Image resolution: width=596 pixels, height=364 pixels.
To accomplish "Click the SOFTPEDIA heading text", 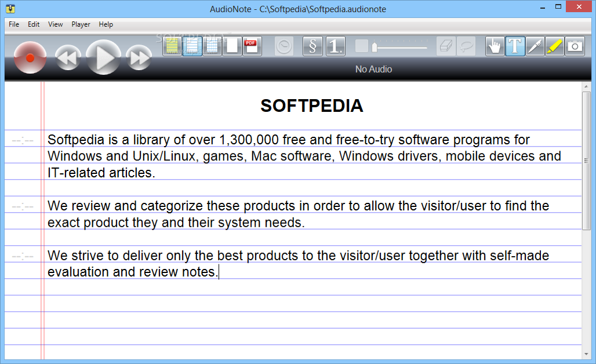I will [312, 105].
